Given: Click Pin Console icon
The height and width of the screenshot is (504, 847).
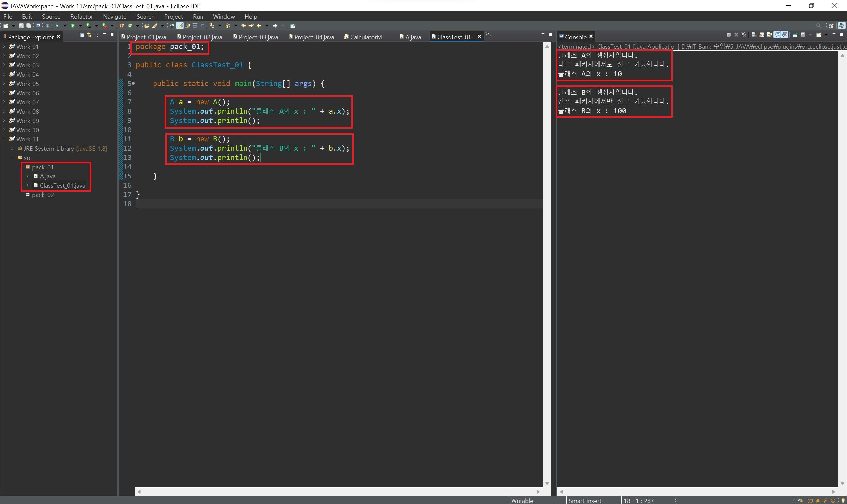Looking at the screenshot, I should point(795,35).
